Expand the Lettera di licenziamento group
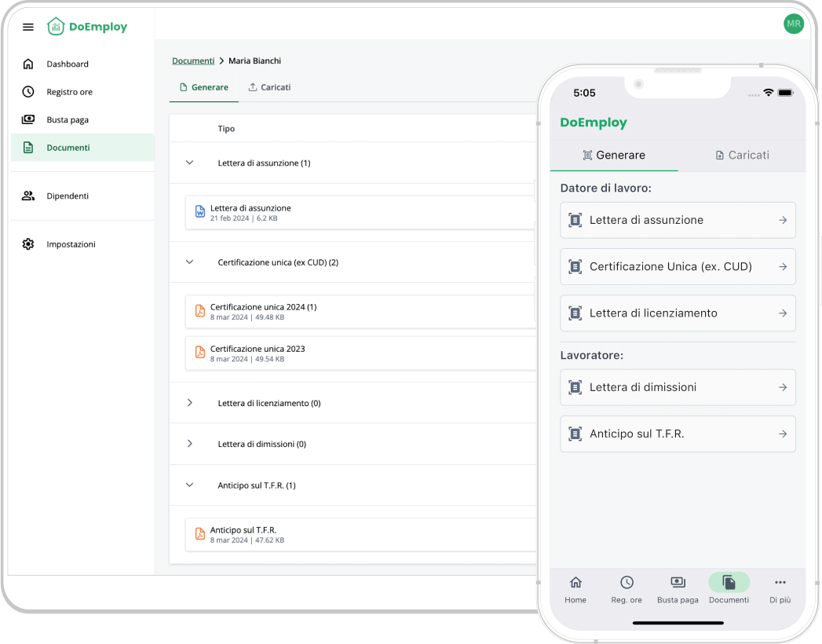 click(189, 403)
